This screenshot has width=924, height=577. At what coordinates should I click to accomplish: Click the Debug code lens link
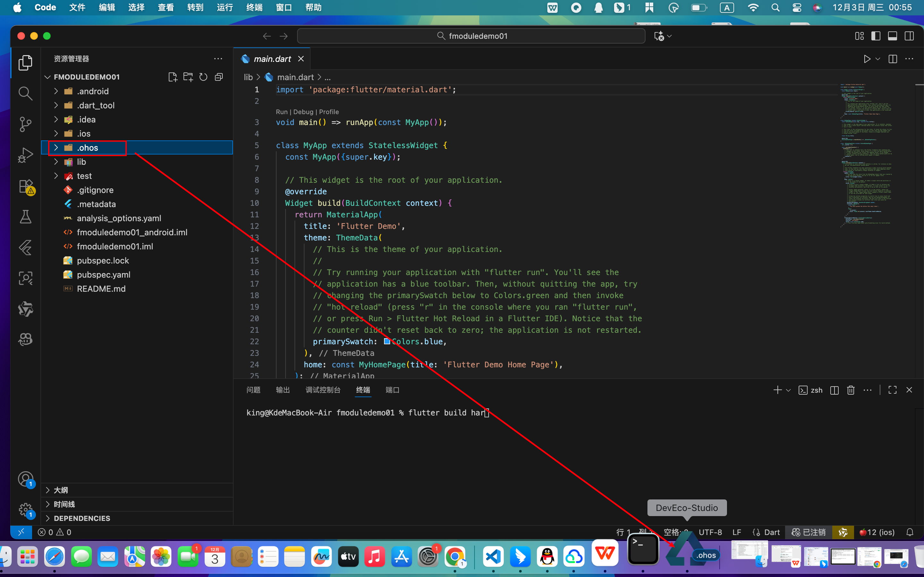point(303,112)
